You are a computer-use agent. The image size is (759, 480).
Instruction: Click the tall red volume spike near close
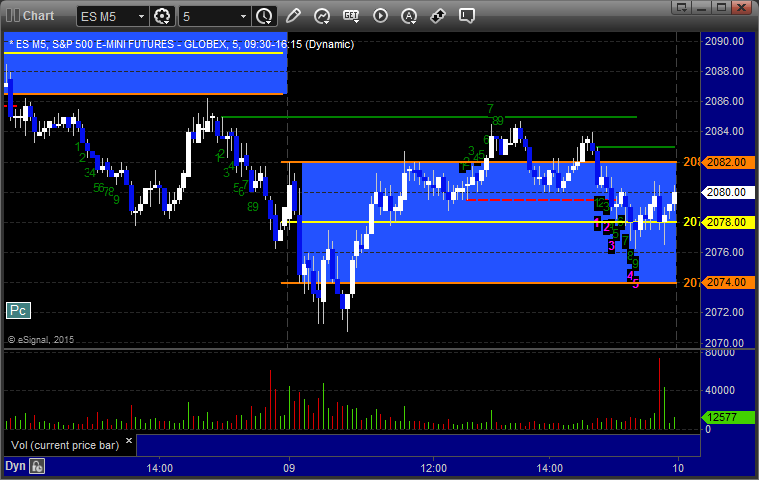[x=659, y=393]
